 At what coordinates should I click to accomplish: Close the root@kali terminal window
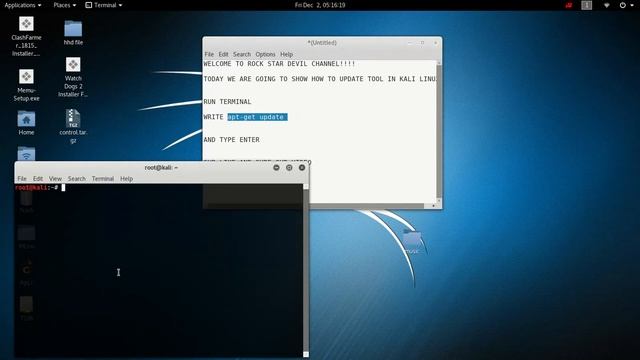(x=302, y=168)
